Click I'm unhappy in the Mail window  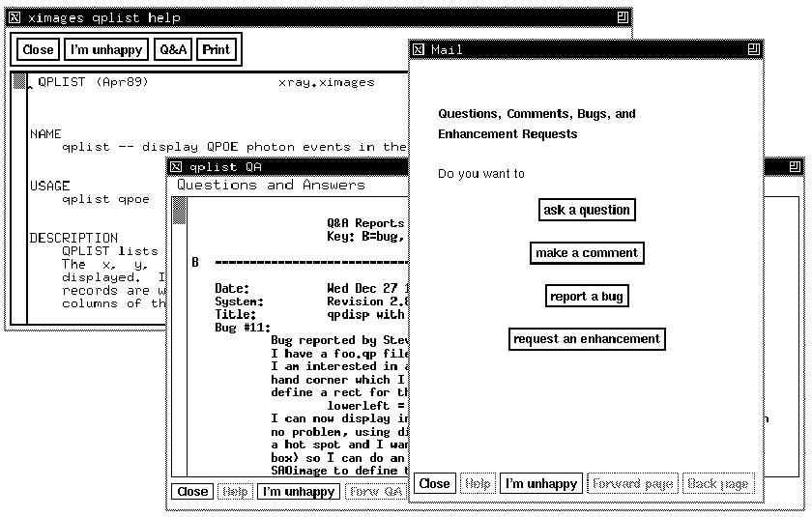pos(541,483)
